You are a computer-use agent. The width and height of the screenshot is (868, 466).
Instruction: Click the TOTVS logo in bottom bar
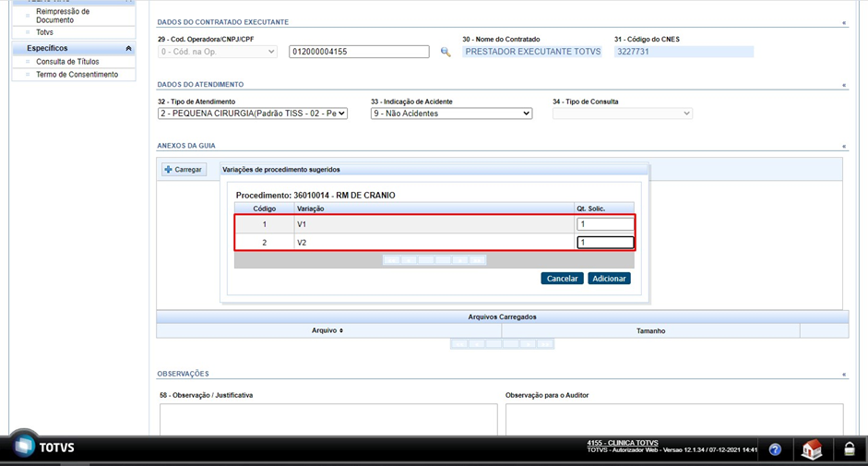pyautogui.click(x=44, y=448)
